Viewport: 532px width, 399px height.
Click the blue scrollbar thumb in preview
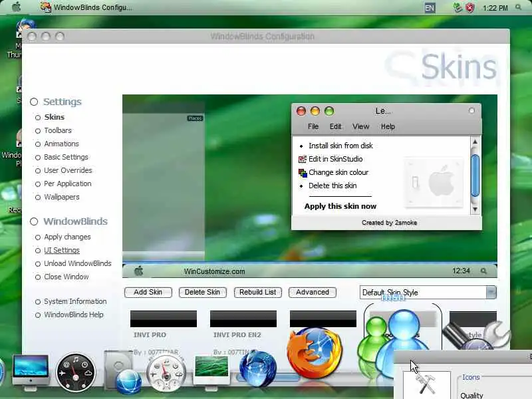click(x=475, y=176)
